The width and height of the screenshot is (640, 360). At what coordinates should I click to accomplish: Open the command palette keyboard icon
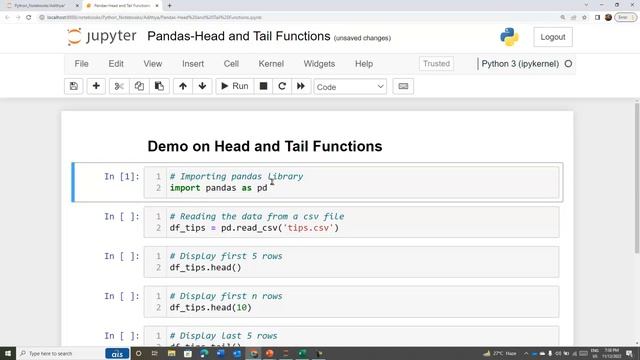403,86
